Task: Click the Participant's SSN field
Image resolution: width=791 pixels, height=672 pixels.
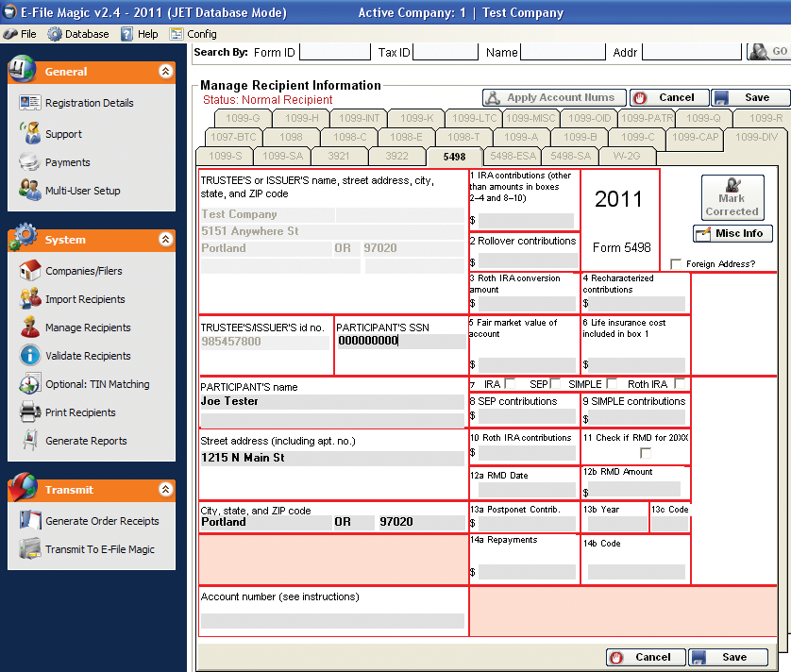Action: [x=399, y=342]
